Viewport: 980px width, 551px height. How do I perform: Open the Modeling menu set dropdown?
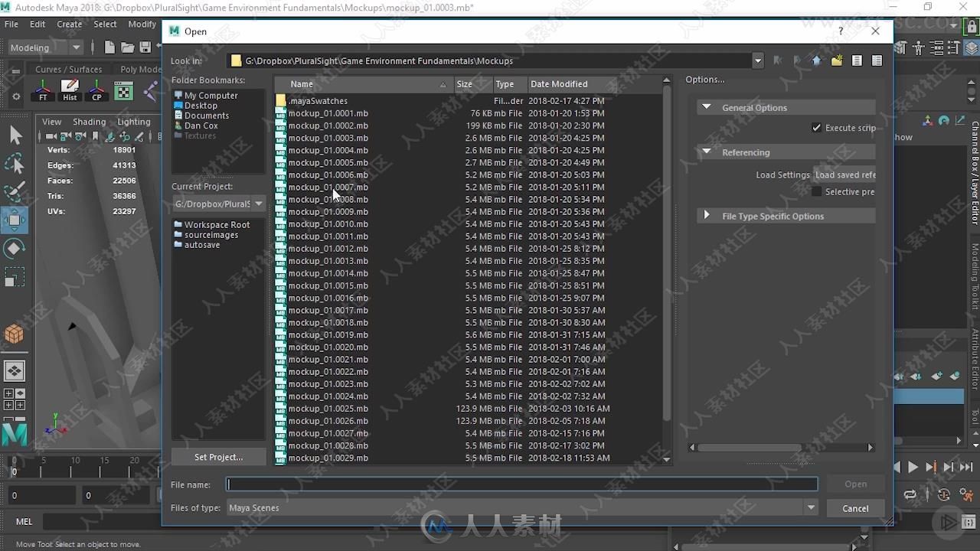pyautogui.click(x=45, y=47)
